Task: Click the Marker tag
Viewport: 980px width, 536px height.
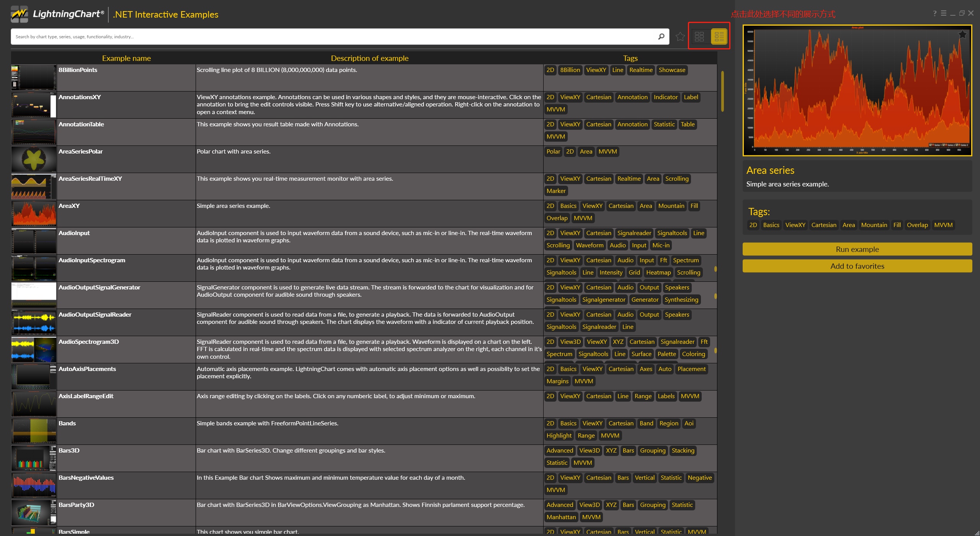Action: pyautogui.click(x=556, y=191)
